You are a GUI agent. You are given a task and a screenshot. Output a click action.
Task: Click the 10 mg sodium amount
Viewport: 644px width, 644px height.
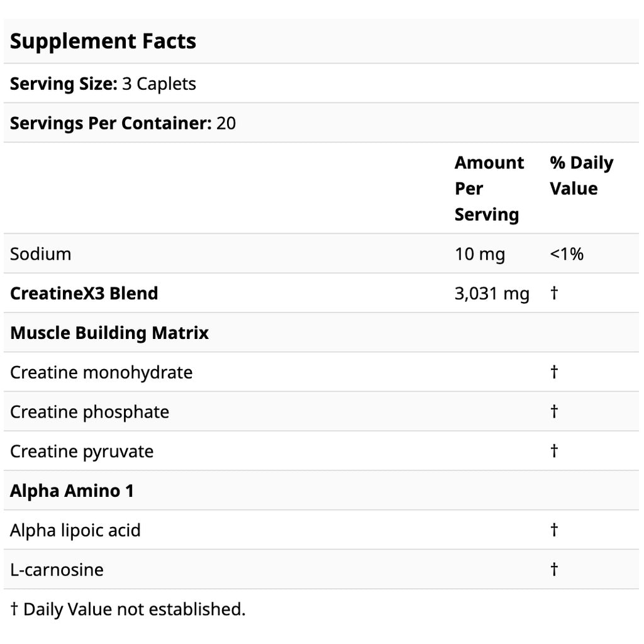tap(479, 254)
